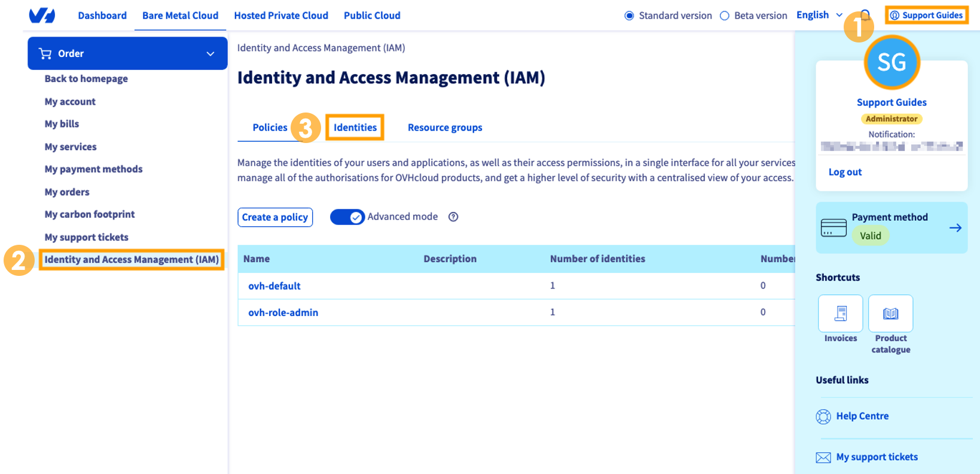This screenshot has height=474, width=980.
Task: Click the OVHcloud logo
Action: pos(42,16)
